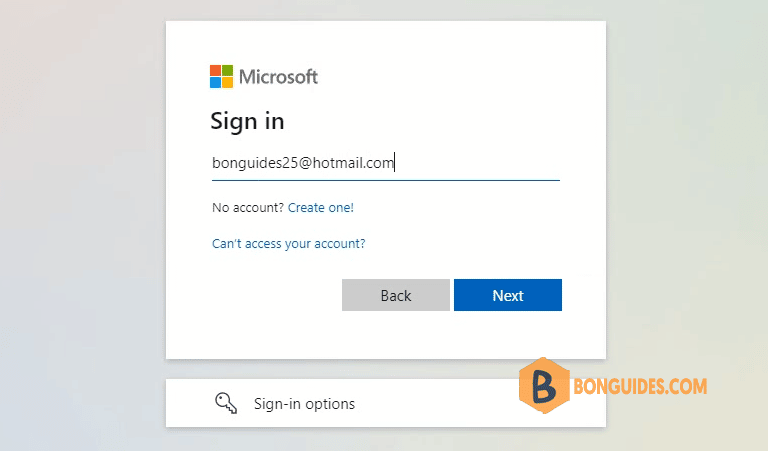The image size is (768, 451).
Task: Click the green square in Microsoft logo
Action: [x=227, y=71]
